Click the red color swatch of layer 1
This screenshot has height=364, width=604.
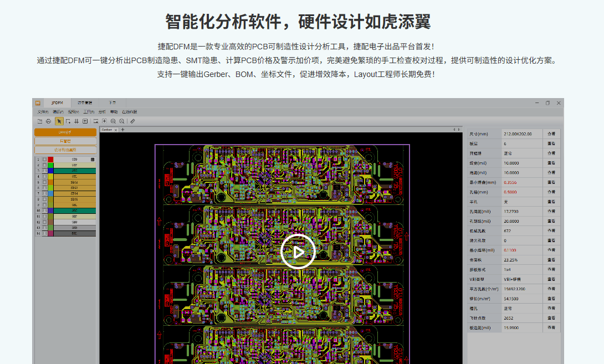click(x=50, y=160)
